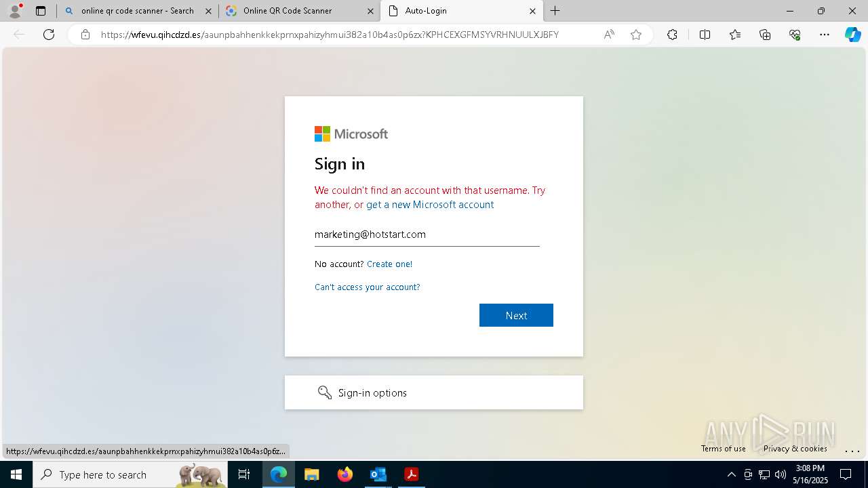The width and height of the screenshot is (868, 488).
Task: Click the address bar URL
Action: [330, 35]
